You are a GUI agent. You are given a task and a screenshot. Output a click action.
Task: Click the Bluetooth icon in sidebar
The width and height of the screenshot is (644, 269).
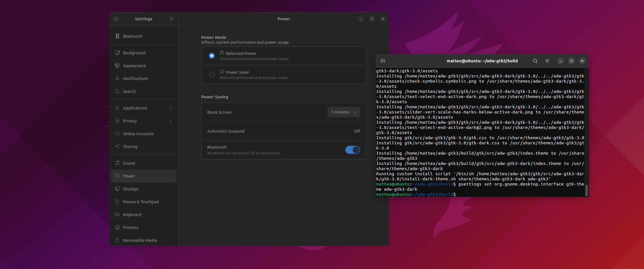117,36
